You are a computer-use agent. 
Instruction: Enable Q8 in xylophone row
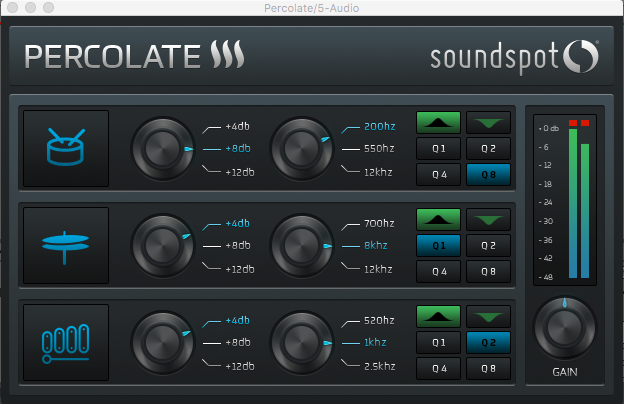click(488, 369)
